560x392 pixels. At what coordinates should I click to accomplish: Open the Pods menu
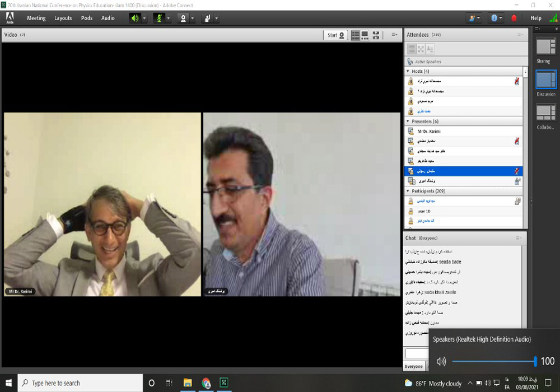click(87, 18)
